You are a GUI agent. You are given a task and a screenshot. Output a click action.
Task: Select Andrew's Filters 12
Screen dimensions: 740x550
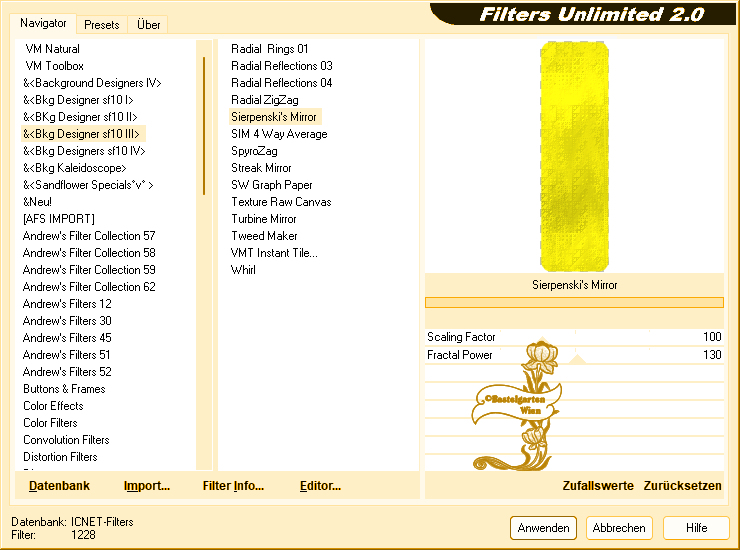(67, 304)
